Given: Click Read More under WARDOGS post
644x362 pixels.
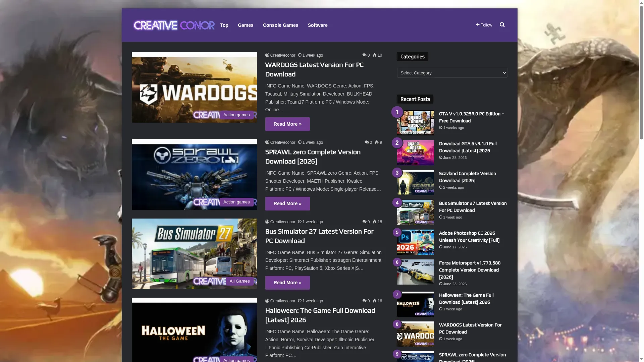Looking at the screenshot, I should pyautogui.click(x=287, y=124).
